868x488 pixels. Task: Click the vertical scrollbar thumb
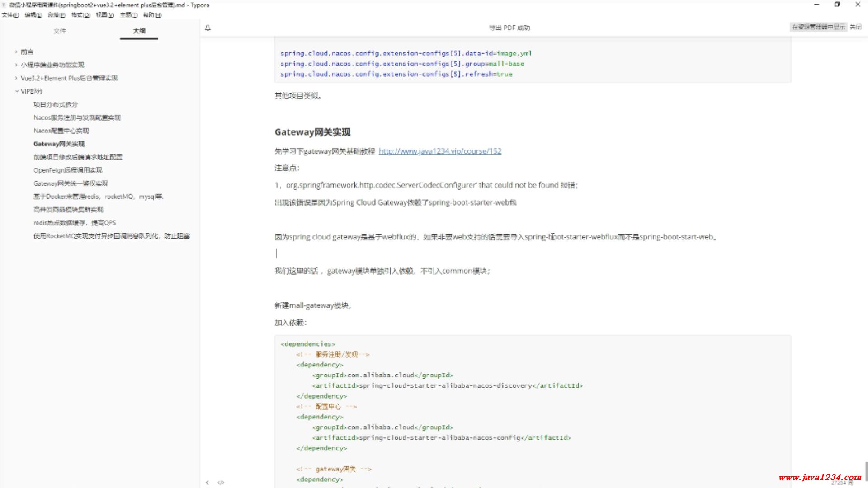pyautogui.click(x=866, y=471)
